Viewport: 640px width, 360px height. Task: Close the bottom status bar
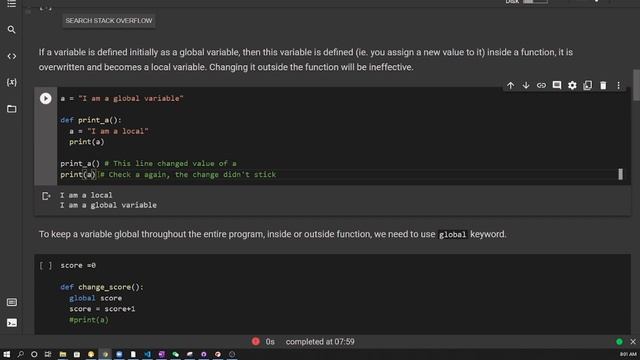point(633,342)
